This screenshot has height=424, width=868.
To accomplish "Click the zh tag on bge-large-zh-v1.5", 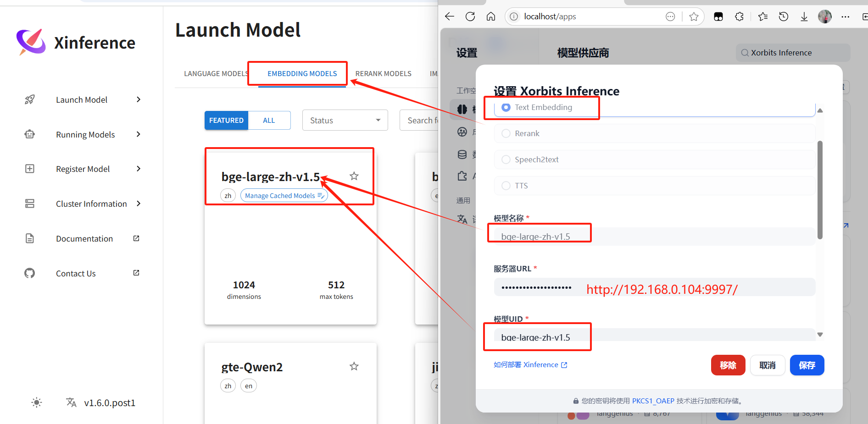I will [228, 196].
